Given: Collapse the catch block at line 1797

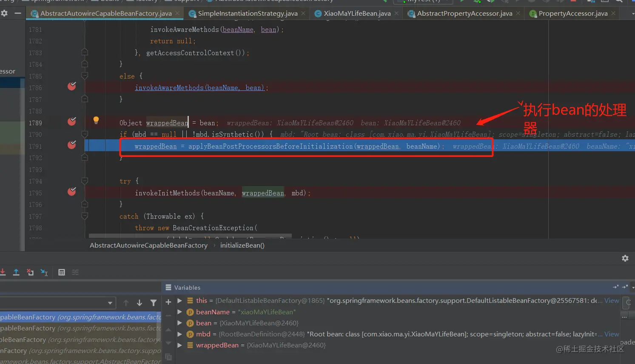Looking at the screenshot, I should [x=85, y=216].
